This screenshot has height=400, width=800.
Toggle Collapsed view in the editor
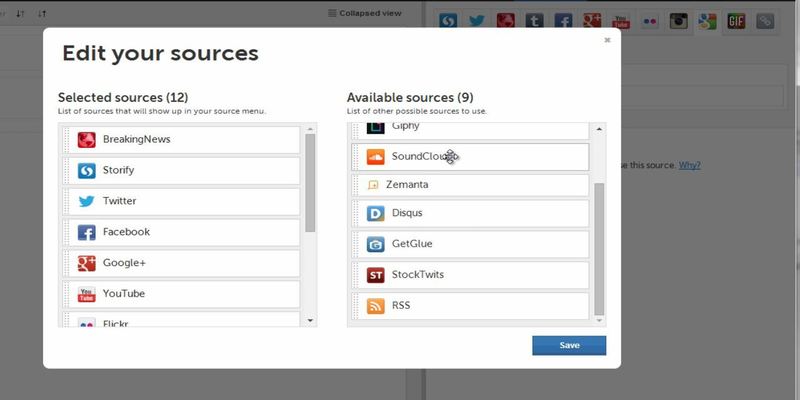click(x=364, y=14)
